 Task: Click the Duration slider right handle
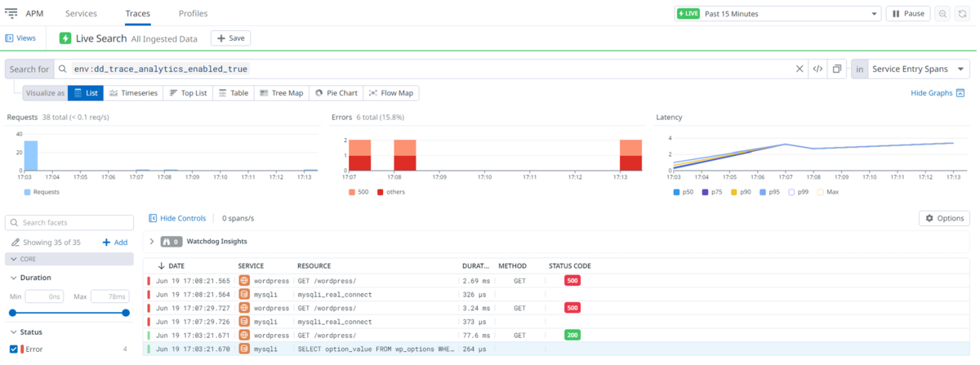126,313
